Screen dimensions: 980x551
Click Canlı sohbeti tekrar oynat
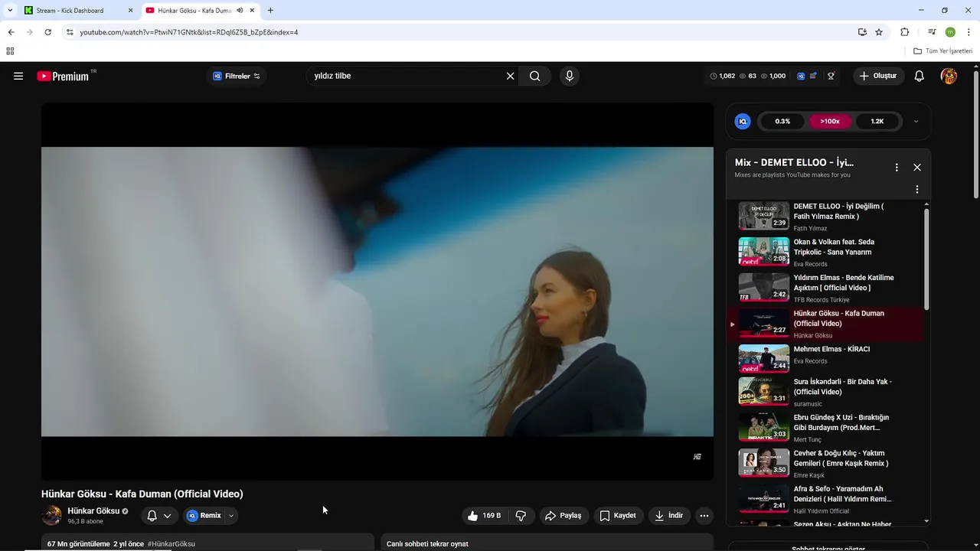pos(427,544)
